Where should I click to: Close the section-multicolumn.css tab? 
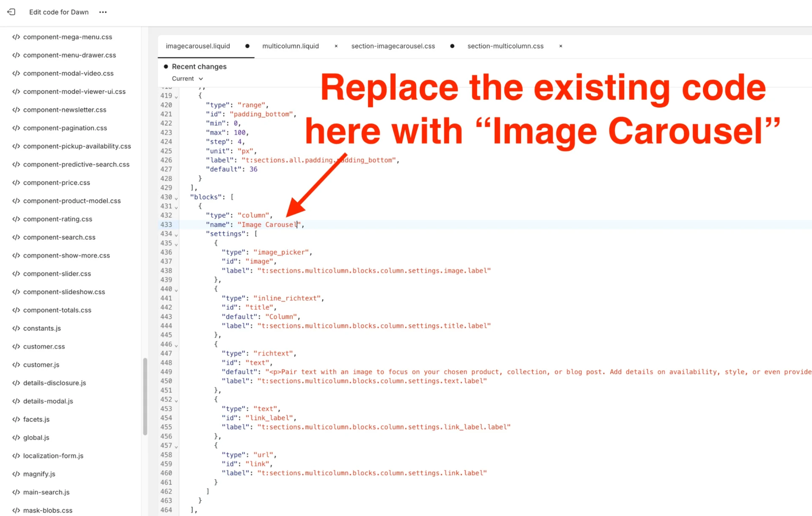coord(560,46)
